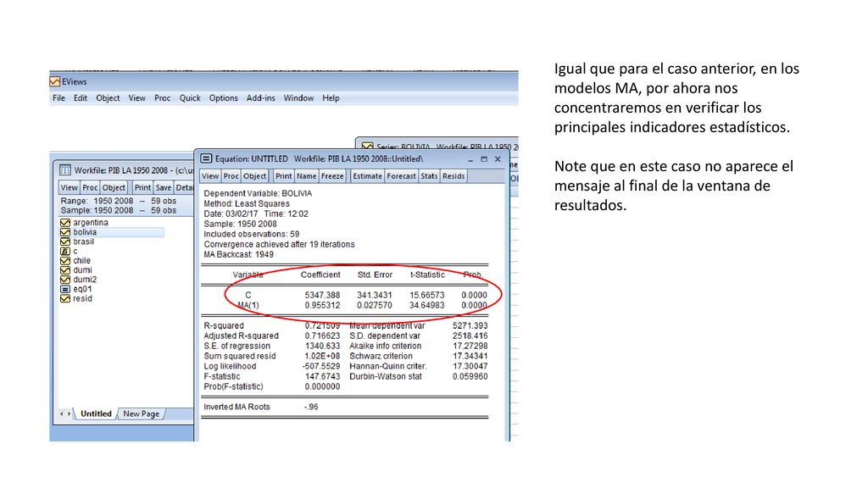Select the chile series icon
Screen dimensions: 868x488
[x=64, y=261]
